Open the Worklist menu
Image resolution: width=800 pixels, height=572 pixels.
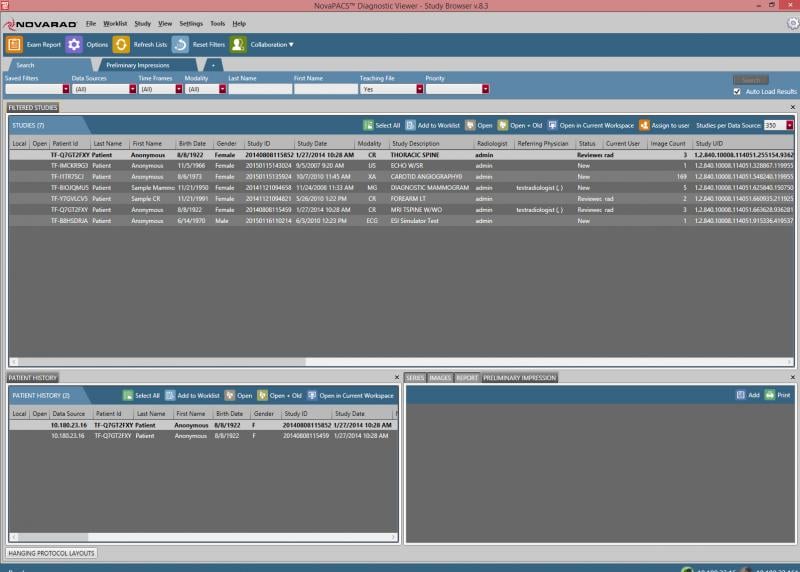click(x=115, y=22)
